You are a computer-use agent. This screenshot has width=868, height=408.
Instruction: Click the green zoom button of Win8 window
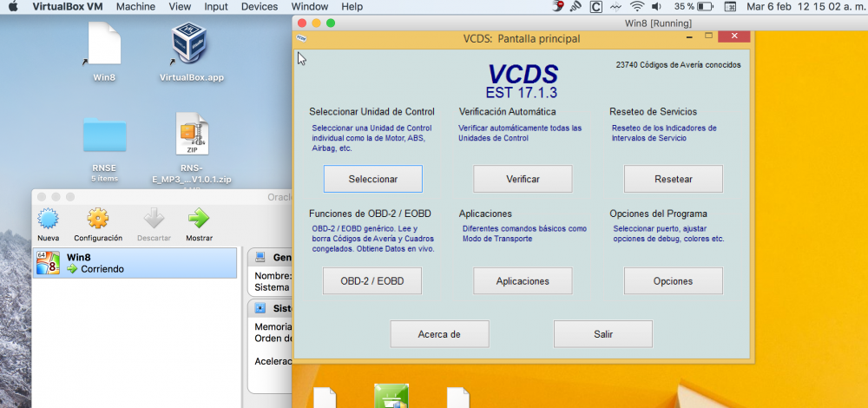(x=331, y=23)
